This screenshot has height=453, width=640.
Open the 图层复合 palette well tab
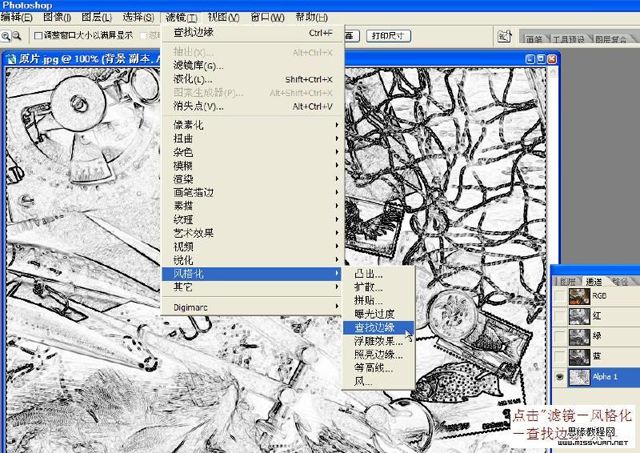pyautogui.click(x=611, y=39)
